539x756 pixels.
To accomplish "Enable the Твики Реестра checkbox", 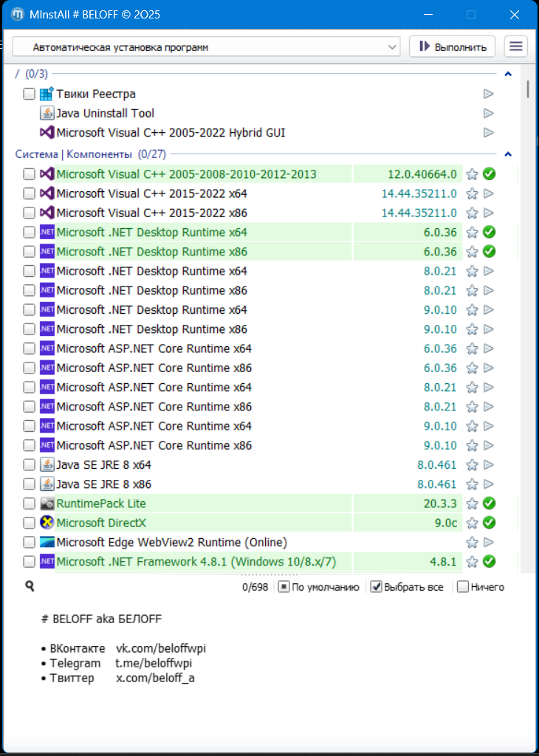I will click(29, 94).
